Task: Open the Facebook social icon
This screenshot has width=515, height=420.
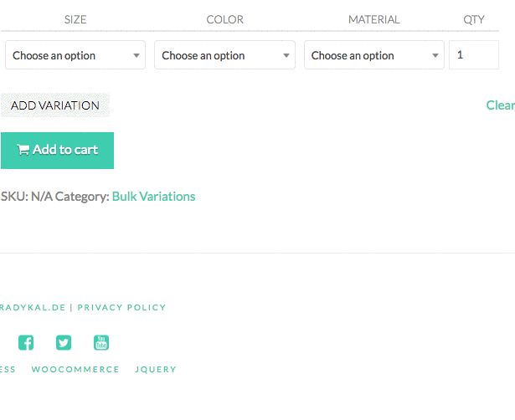Action: [x=26, y=342]
